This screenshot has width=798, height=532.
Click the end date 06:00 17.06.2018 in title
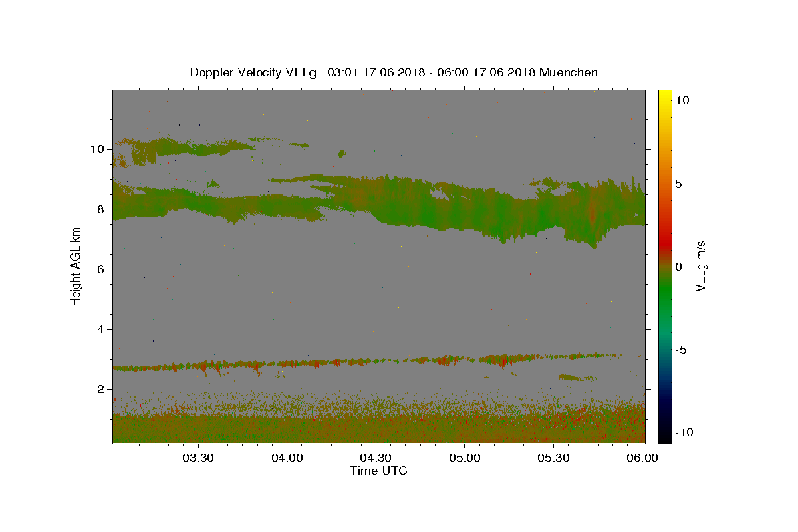click(x=486, y=72)
